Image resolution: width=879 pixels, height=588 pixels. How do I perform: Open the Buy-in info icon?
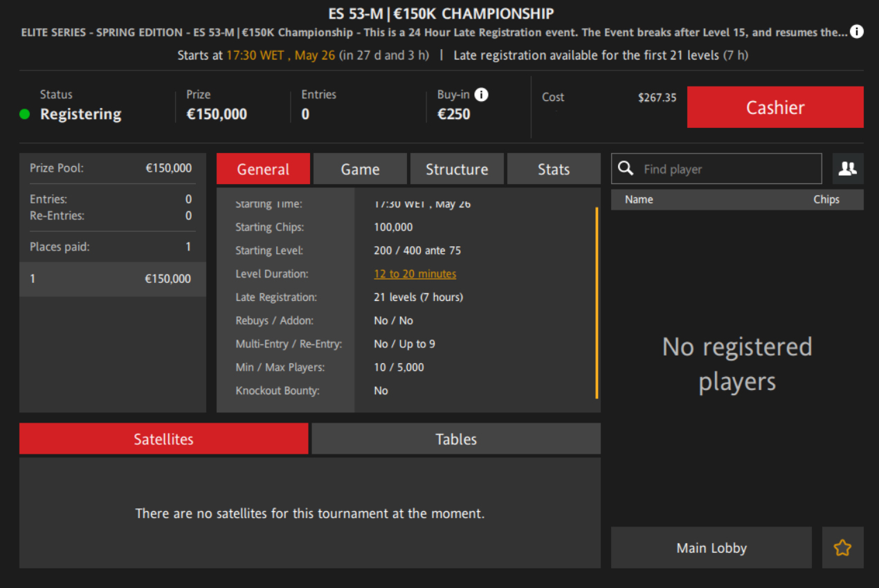click(481, 95)
